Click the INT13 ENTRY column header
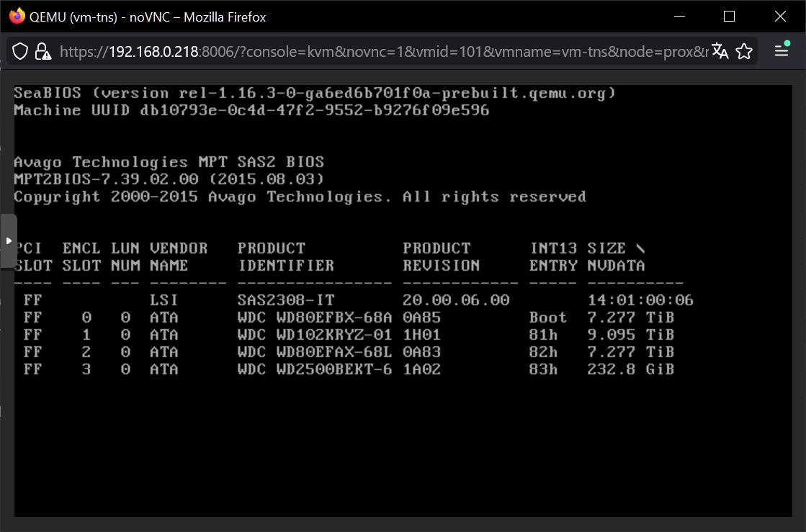 coord(553,257)
